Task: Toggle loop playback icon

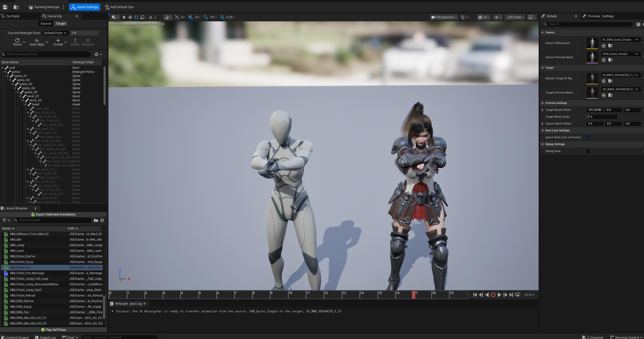Action: point(518,295)
